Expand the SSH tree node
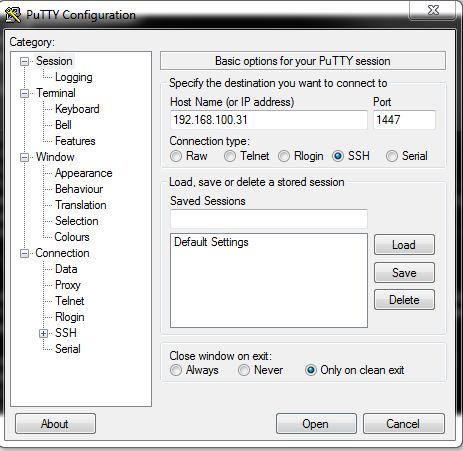 tap(43, 333)
